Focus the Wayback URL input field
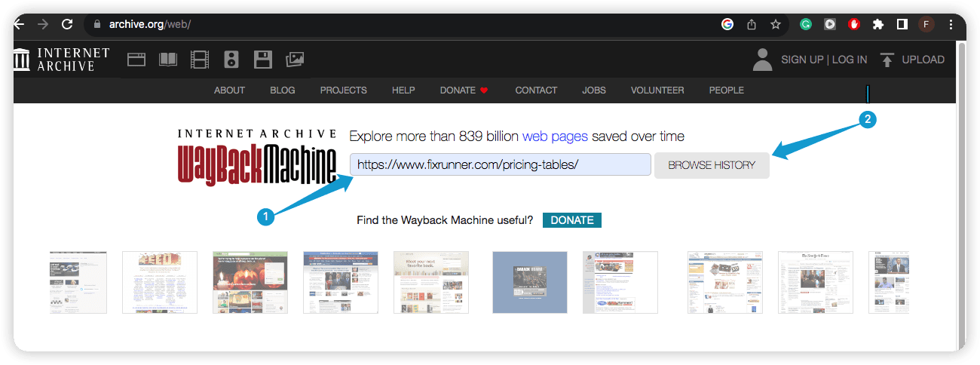The height and width of the screenshot is (365, 980). coord(500,164)
